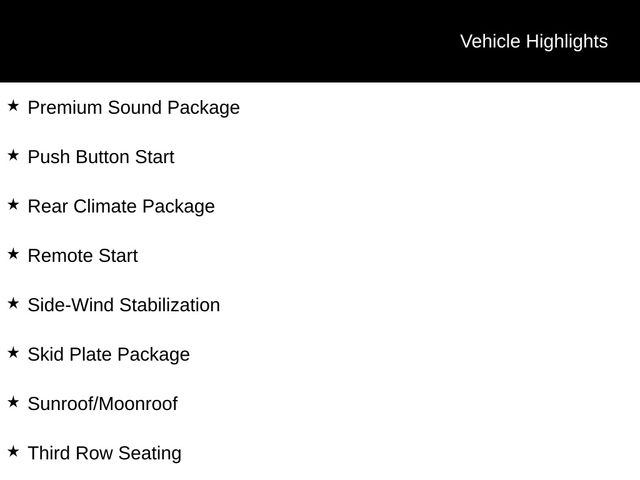The width and height of the screenshot is (640, 480).
Task: Select the Sunroof/Moonroof text
Action: coord(103,404)
